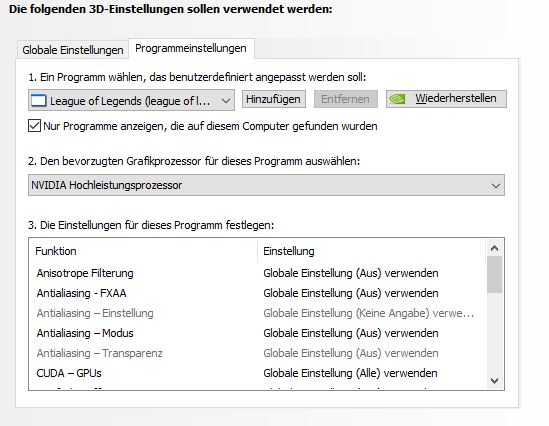Click the NVIDIA logo icon on Wiederherstellen
The image size is (549, 426).
(x=397, y=99)
